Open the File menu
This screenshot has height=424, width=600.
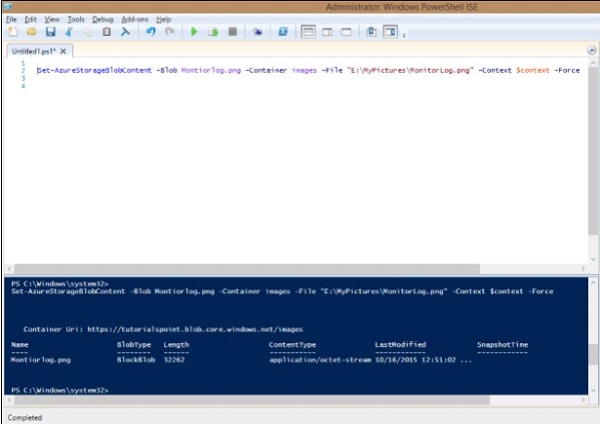[11, 19]
